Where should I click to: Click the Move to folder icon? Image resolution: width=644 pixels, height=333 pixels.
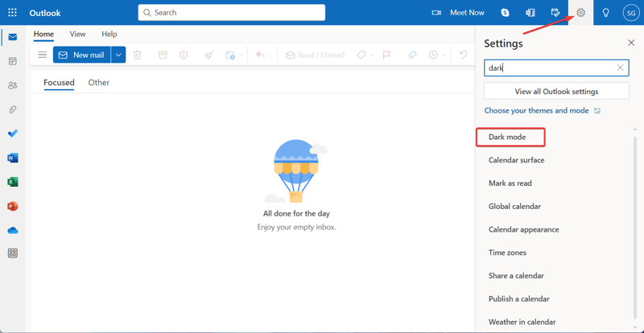pos(230,55)
